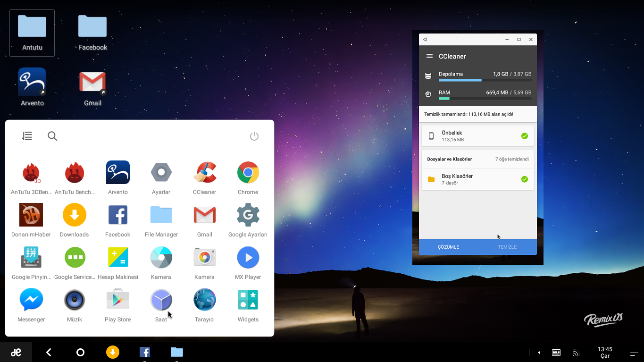Click the taskbar home circle button
The image size is (644, 362).
tap(80, 352)
